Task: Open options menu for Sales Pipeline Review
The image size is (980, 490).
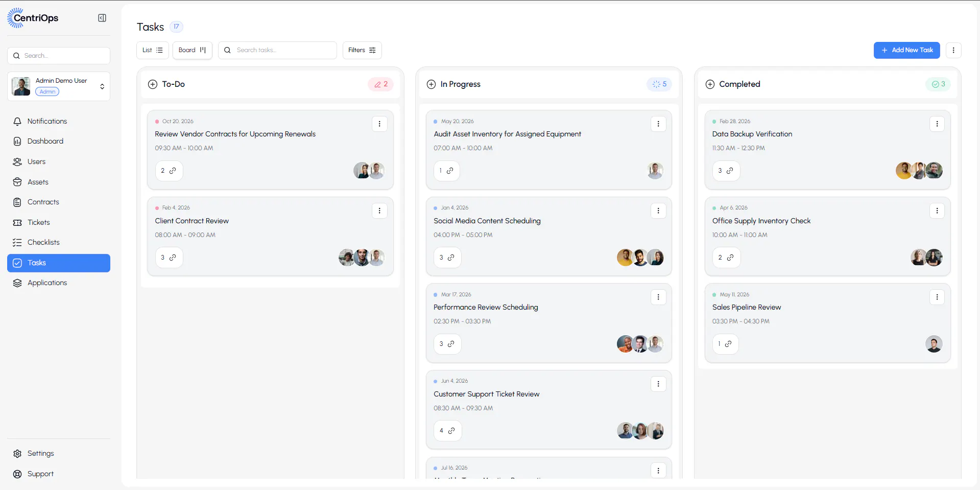Action: tap(937, 297)
